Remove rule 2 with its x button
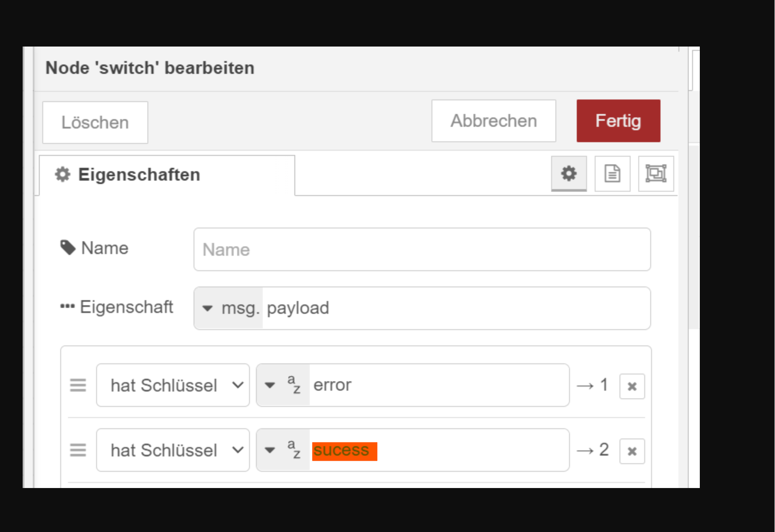The width and height of the screenshot is (775, 532). (x=632, y=451)
